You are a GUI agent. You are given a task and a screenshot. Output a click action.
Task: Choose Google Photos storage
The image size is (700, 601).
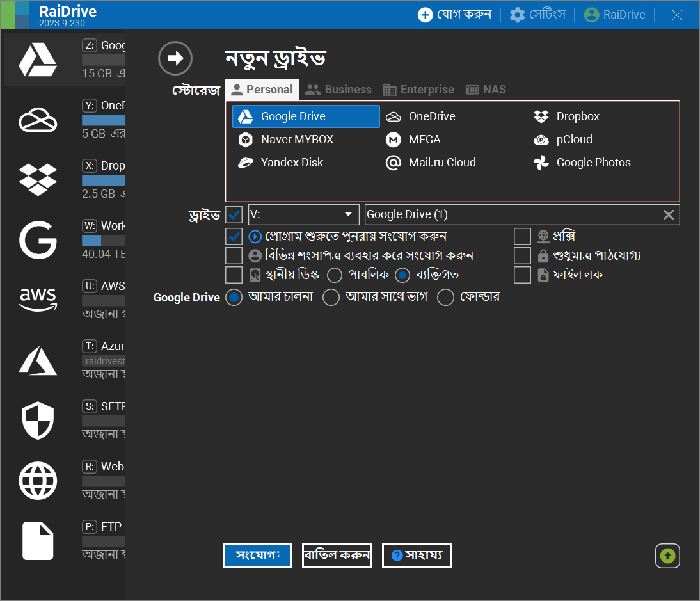[582, 163]
